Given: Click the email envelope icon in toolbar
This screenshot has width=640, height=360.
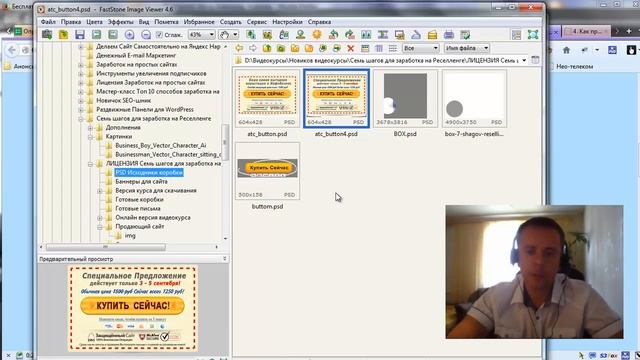Looking at the screenshot, I should [432, 35].
